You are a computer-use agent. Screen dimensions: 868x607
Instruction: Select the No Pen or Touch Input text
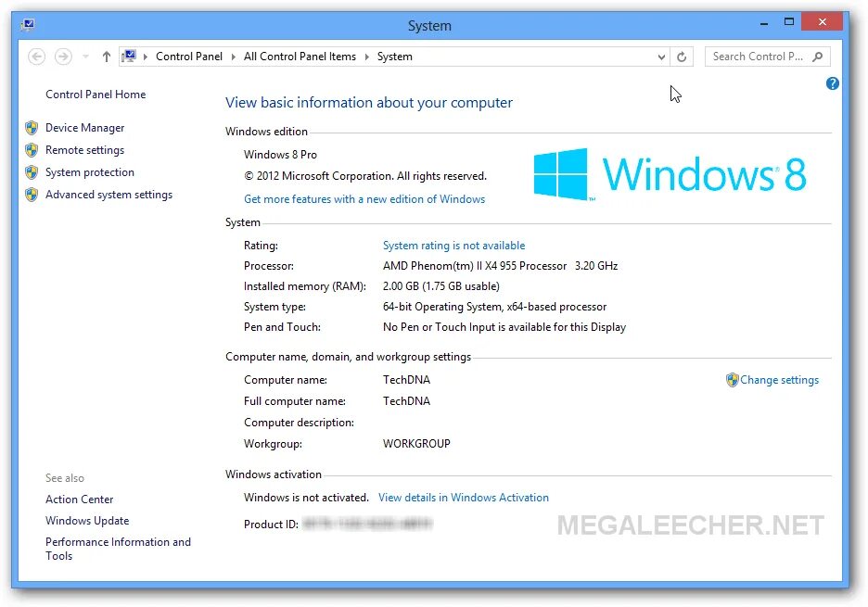[504, 327]
